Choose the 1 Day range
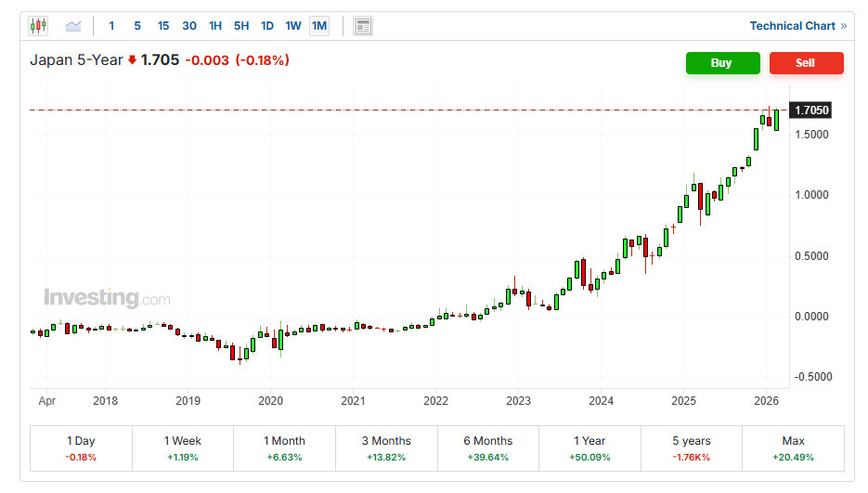The height and width of the screenshot is (493, 868). click(81, 448)
